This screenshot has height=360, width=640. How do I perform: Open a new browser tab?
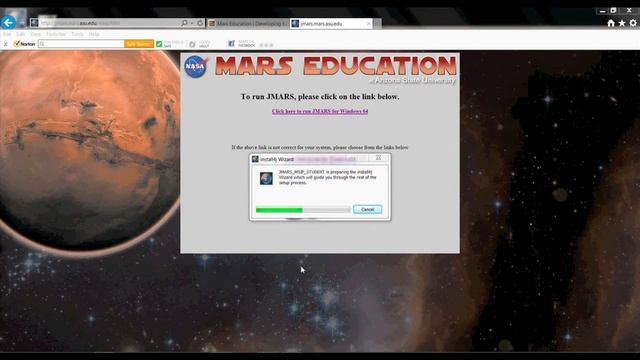(x=378, y=24)
